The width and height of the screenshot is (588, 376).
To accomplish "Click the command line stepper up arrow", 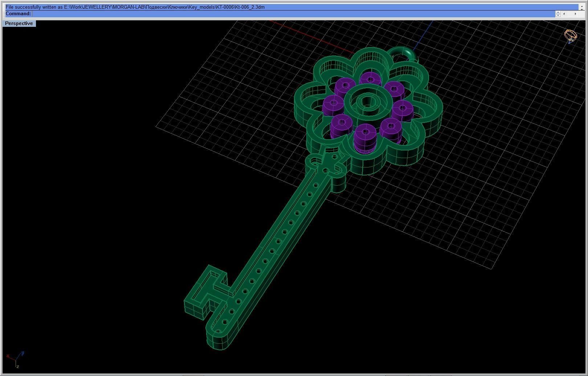I will [558, 12].
